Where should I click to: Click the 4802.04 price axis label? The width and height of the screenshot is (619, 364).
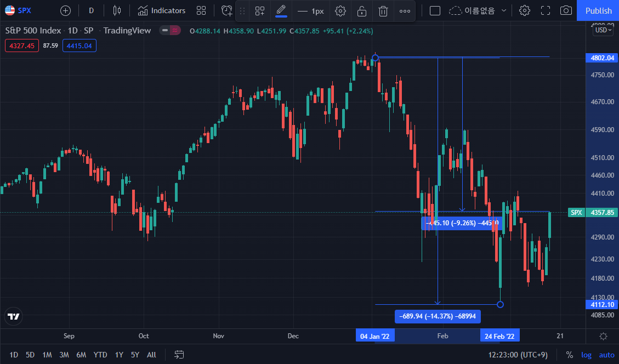click(602, 58)
